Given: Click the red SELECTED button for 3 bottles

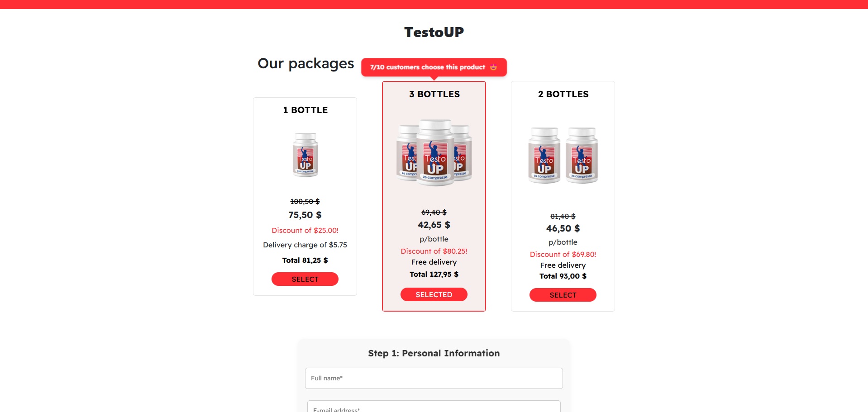Looking at the screenshot, I should [x=434, y=294].
